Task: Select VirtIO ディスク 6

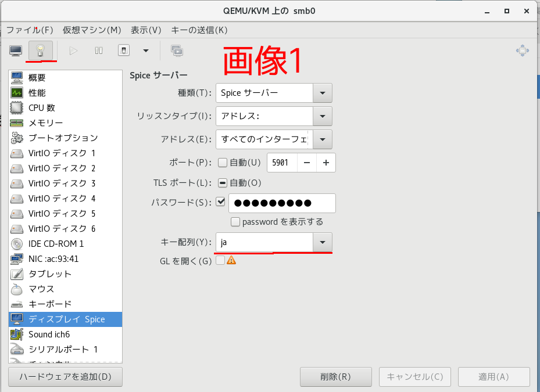Action: coord(66,229)
